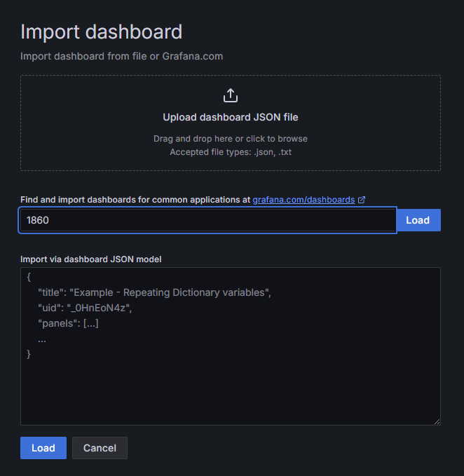Open the grafana.com/dashboards link
This screenshot has height=476, width=464.
303,200
